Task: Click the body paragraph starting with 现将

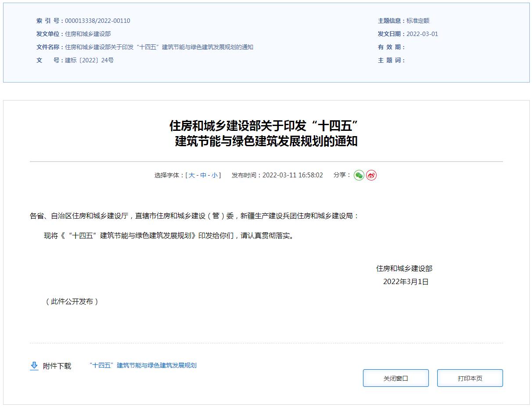Action: (169, 235)
